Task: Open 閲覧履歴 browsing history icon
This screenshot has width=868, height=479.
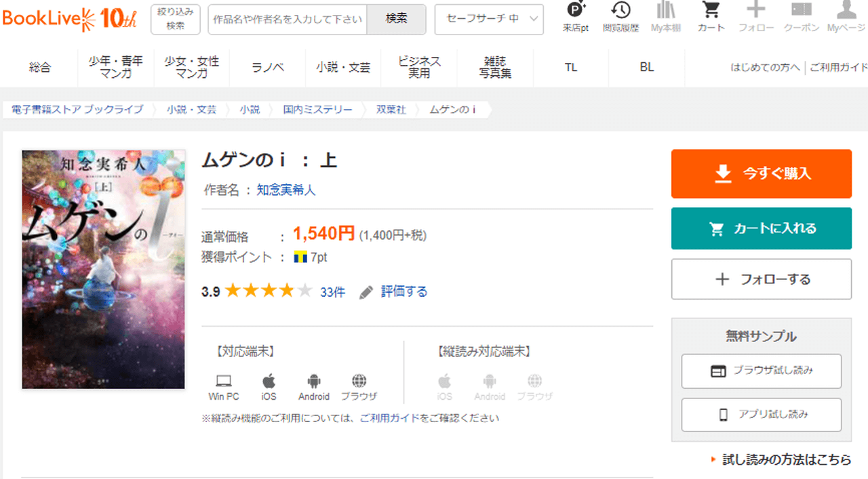Action: pyautogui.click(x=620, y=11)
